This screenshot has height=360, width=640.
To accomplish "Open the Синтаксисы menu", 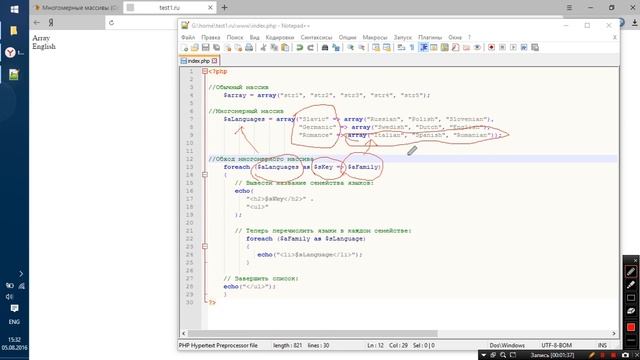I will [316, 37].
